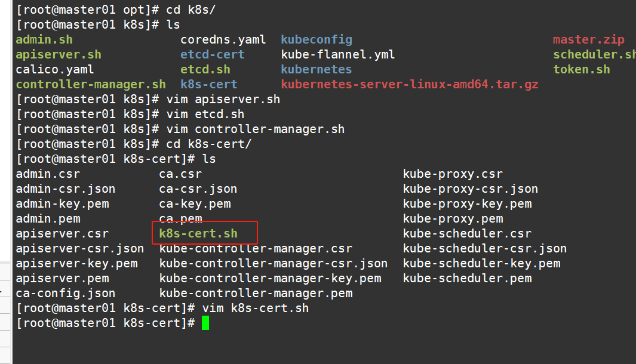Screen dimensions: 636x364
Task: Click the kube-proxy-csr.json file name
Action: tap(471, 189)
